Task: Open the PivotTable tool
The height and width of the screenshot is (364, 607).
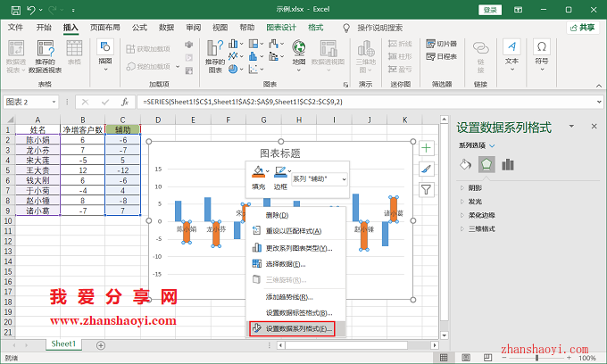Action: (16, 56)
